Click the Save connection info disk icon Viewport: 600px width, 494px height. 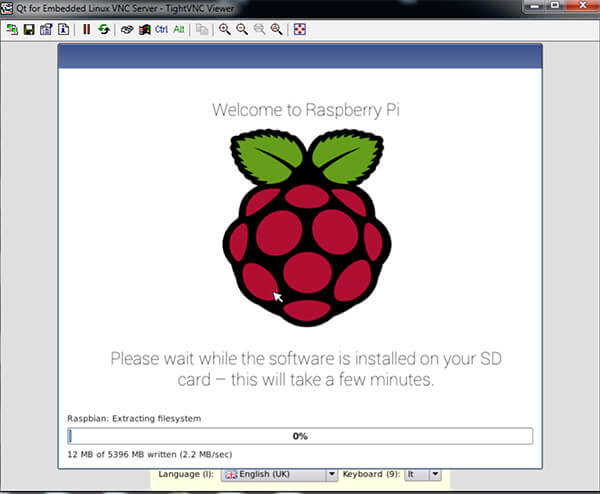[29, 29]
